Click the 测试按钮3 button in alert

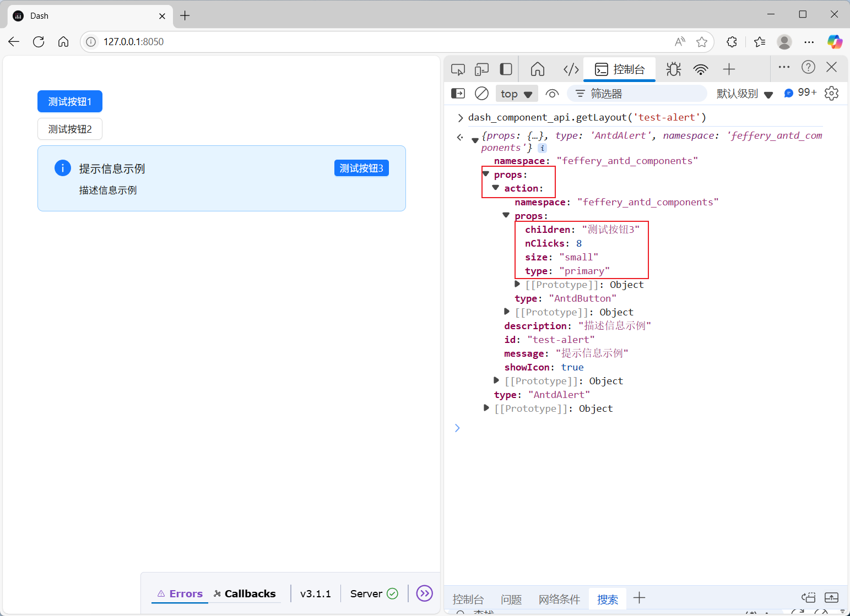pyautogui.click(x=361, y=168)
